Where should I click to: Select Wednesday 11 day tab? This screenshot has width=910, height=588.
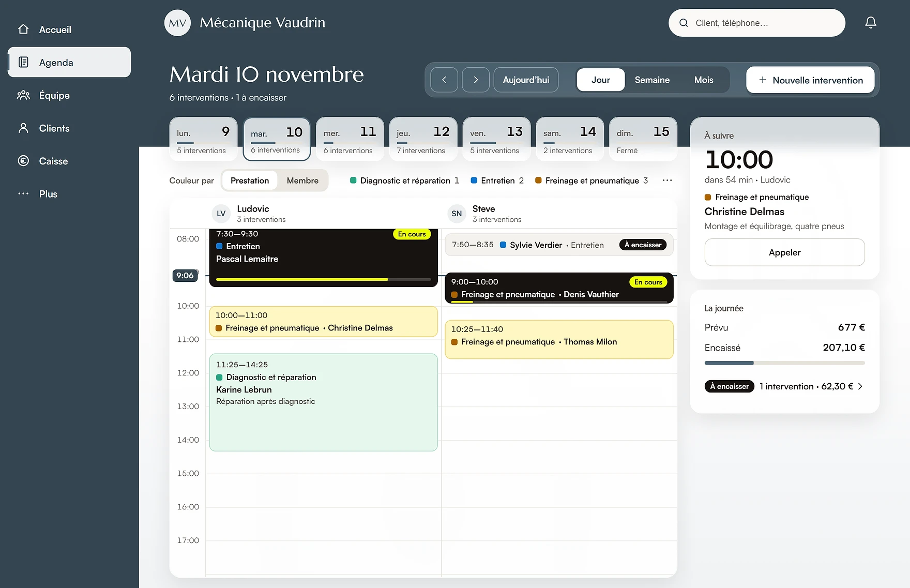tap(350, 139)
